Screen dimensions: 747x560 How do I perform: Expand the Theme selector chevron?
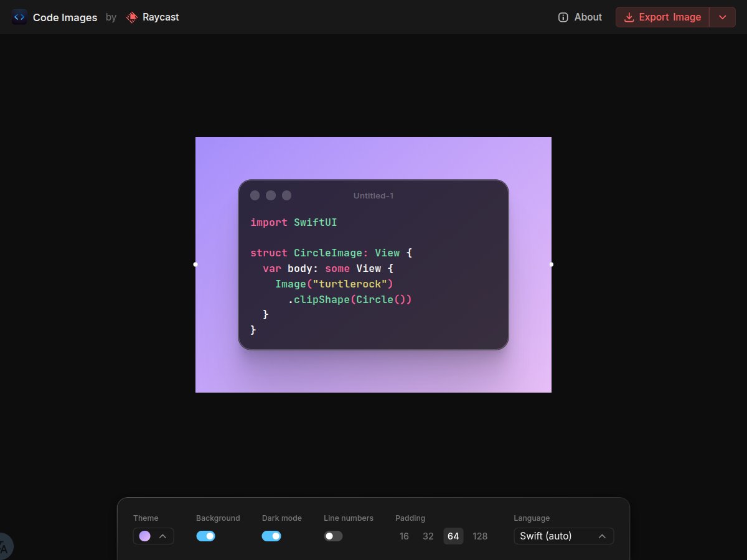point(163,536)
